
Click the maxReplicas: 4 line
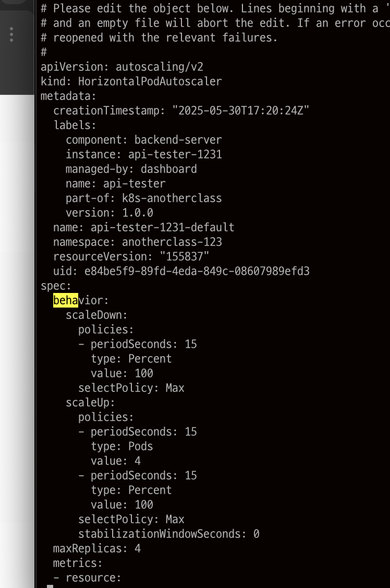[x=96, y=548]
